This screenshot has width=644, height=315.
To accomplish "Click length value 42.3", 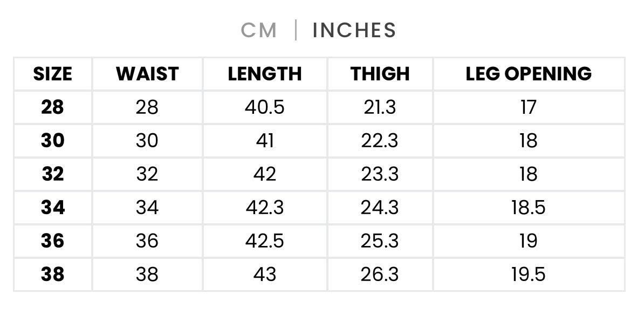I will pos(264,208).
